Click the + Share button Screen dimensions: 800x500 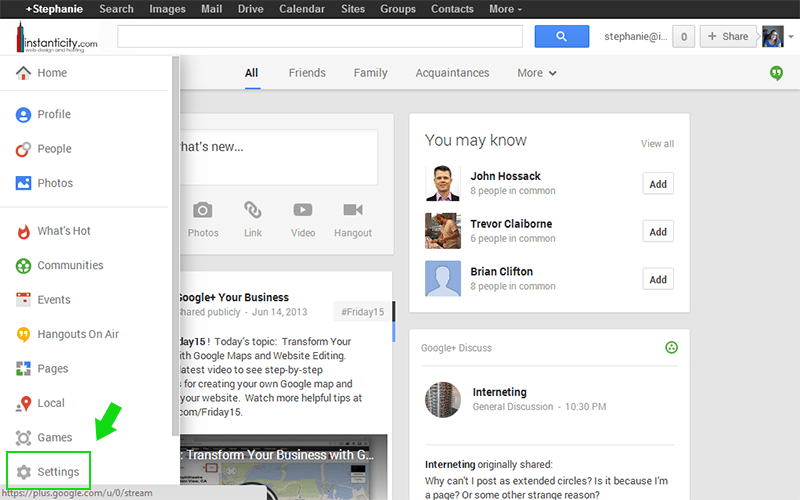point(728,36)
